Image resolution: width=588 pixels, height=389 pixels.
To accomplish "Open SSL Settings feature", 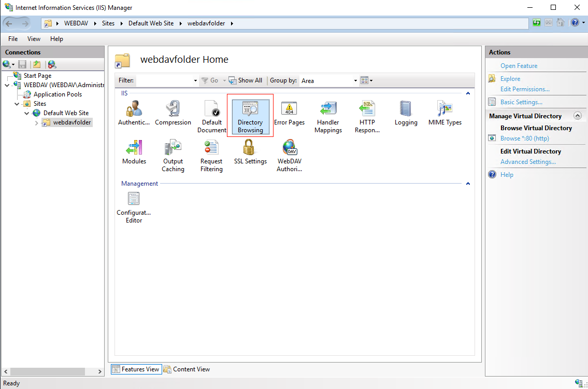I will click(x=250, y=152).
